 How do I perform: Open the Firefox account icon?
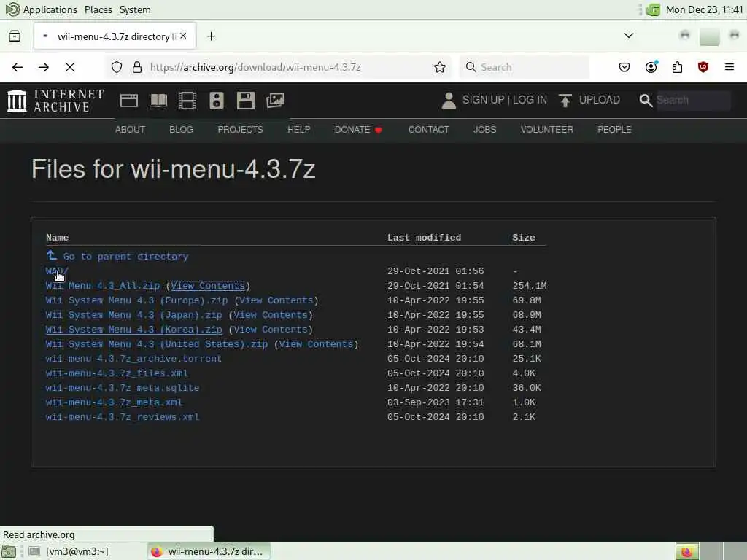(x=651, y=67)
